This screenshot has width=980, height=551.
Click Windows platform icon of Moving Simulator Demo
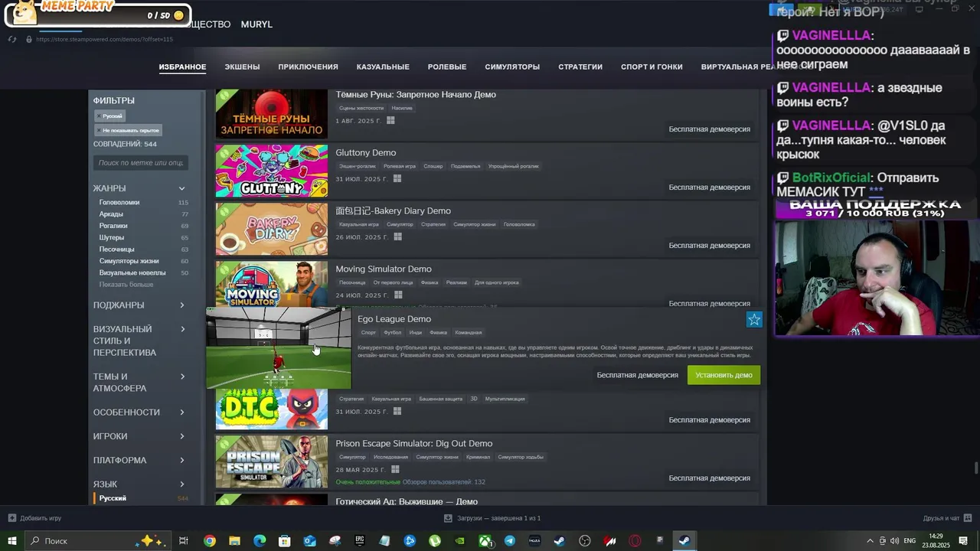coord(397,295)
